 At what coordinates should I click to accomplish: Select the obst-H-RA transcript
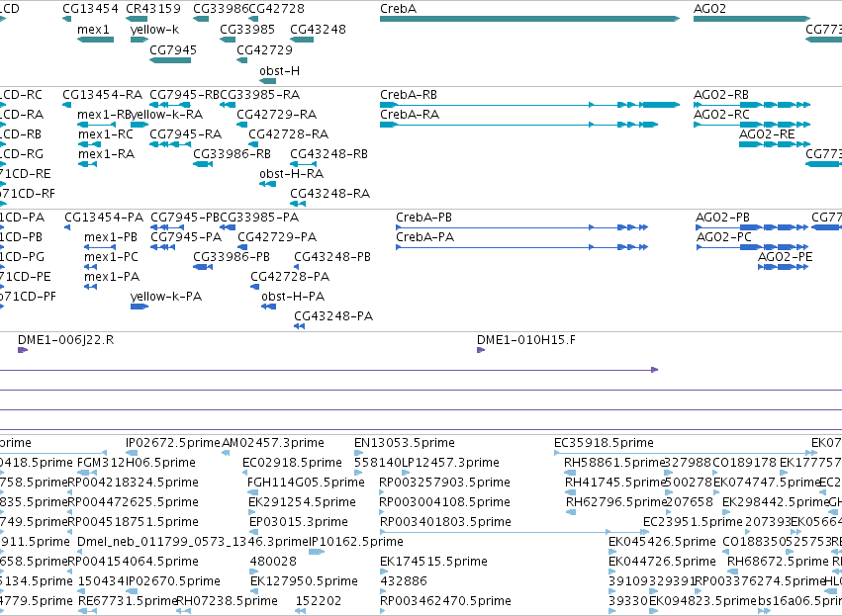point(267,184)
